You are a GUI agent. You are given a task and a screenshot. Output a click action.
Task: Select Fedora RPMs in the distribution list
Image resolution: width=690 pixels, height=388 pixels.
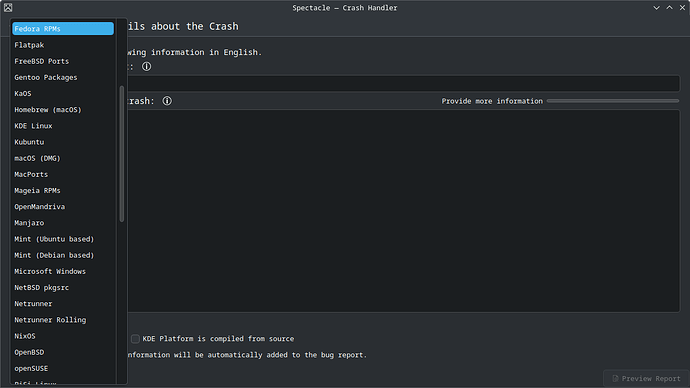[x=63, y=29]
